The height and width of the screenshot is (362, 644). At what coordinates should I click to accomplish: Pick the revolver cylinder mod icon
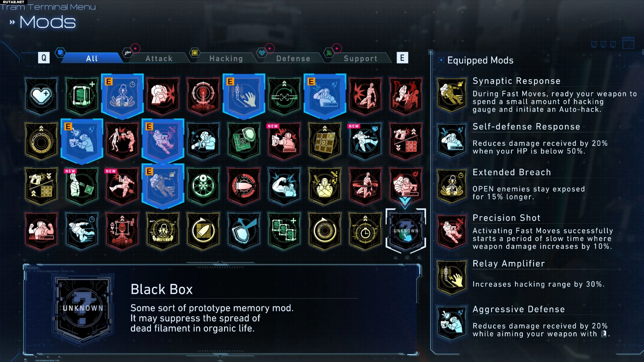(x=203, y=186)
